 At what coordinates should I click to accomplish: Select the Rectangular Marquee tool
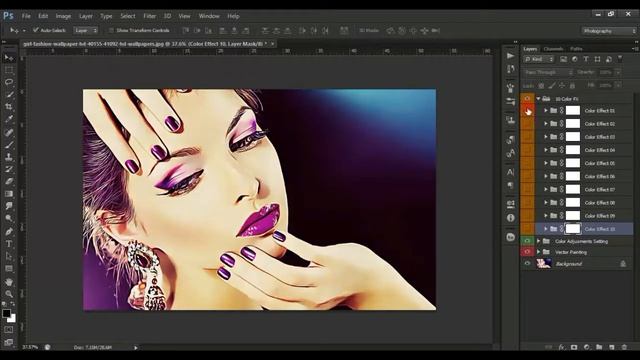[9, 70]
